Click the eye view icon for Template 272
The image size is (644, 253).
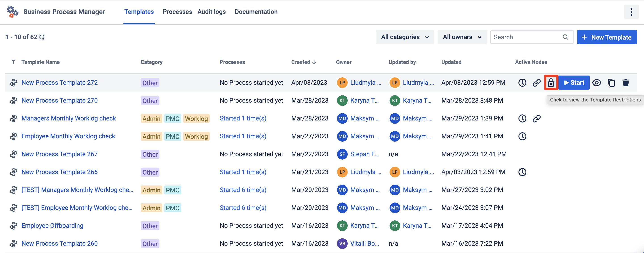pos(597,82)
